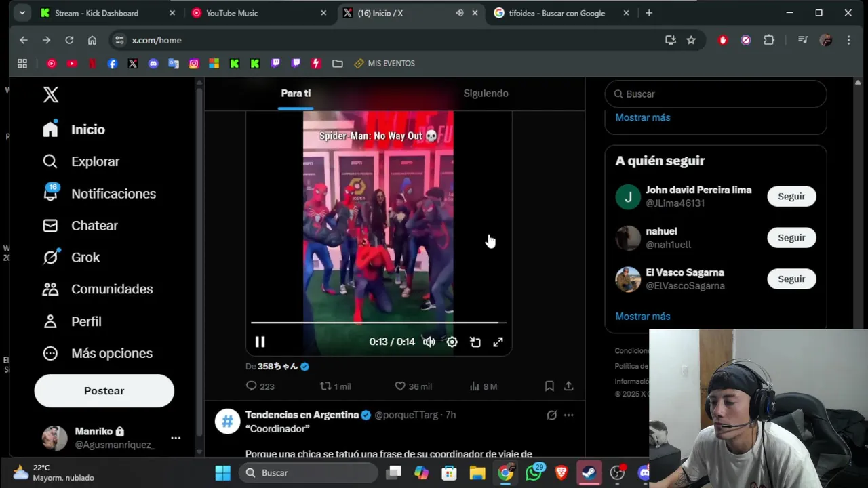Open the red hand adblock extension
This screenshot has width=868, height=488.
point(723,40)
